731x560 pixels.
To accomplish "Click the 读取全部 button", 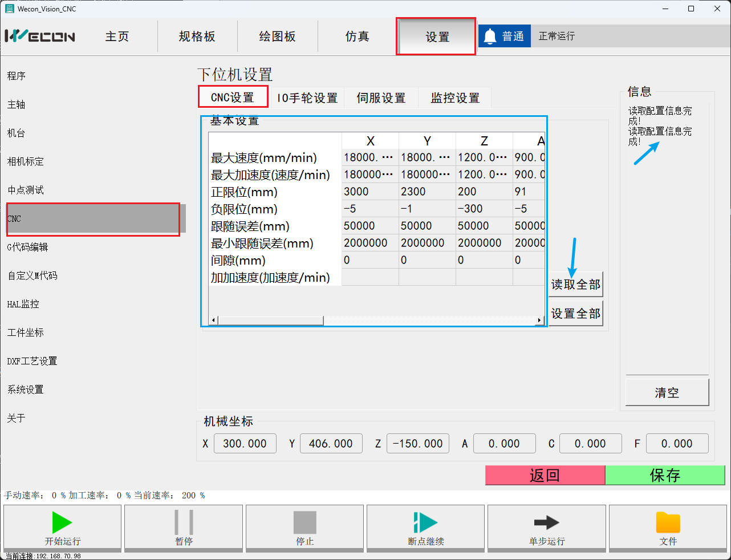I will [575, 285].
